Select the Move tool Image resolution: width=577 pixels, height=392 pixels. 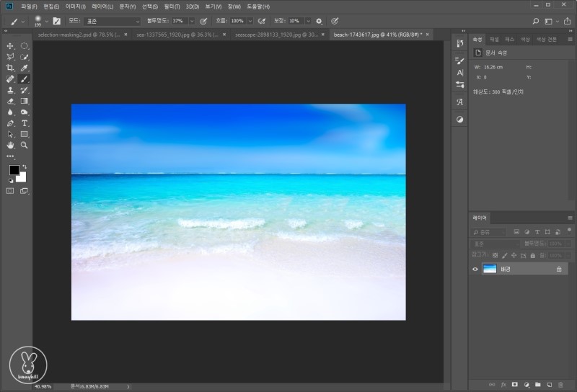[x=10, y=45]
